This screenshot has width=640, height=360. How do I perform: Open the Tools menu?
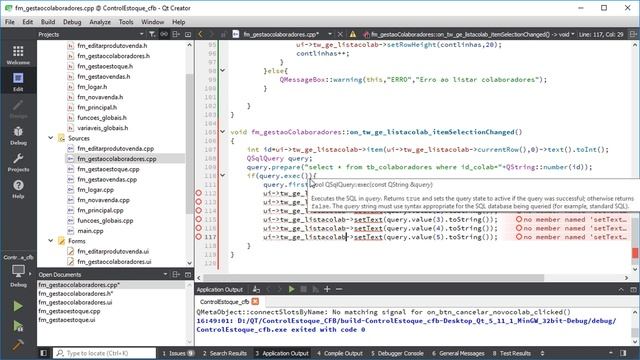(x=126, y=22)
